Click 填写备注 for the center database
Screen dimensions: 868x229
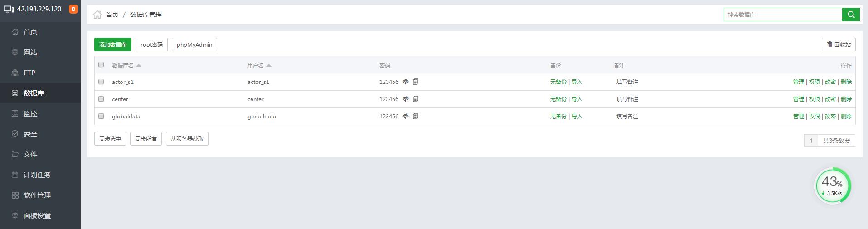627,99
